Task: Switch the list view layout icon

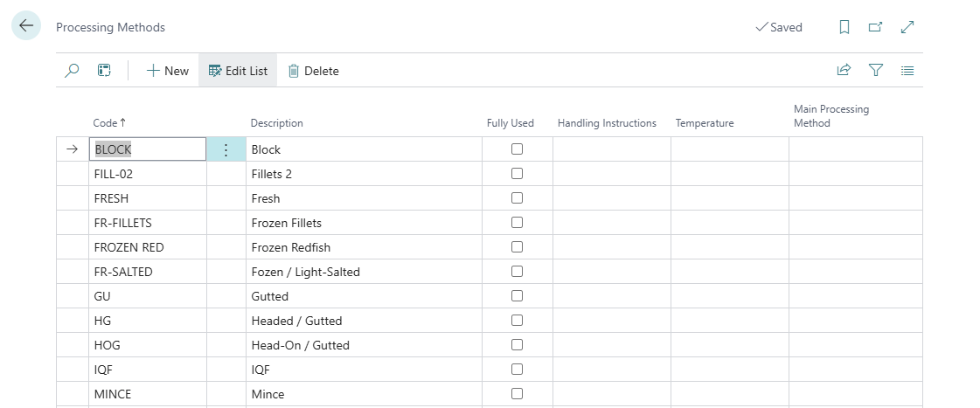Action: pyautogui.click(x=907, y=70)
